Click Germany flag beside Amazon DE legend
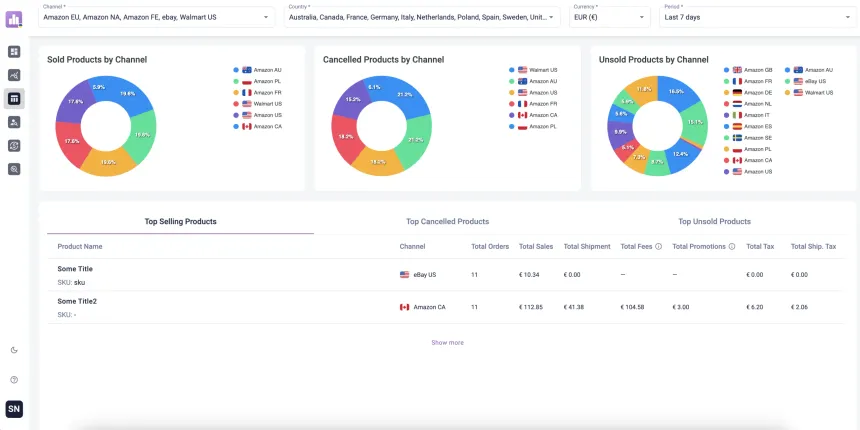The image size is (860, 430). click(737, 93)
